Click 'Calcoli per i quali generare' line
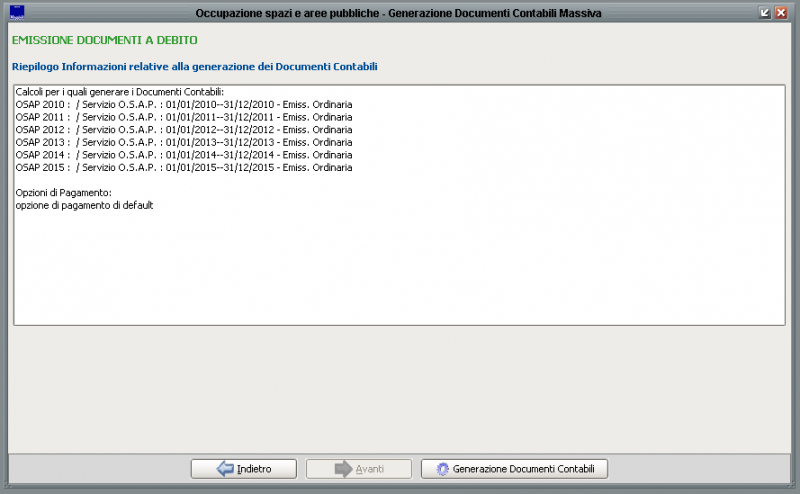The image size is (800, 494). coord(120,92)
